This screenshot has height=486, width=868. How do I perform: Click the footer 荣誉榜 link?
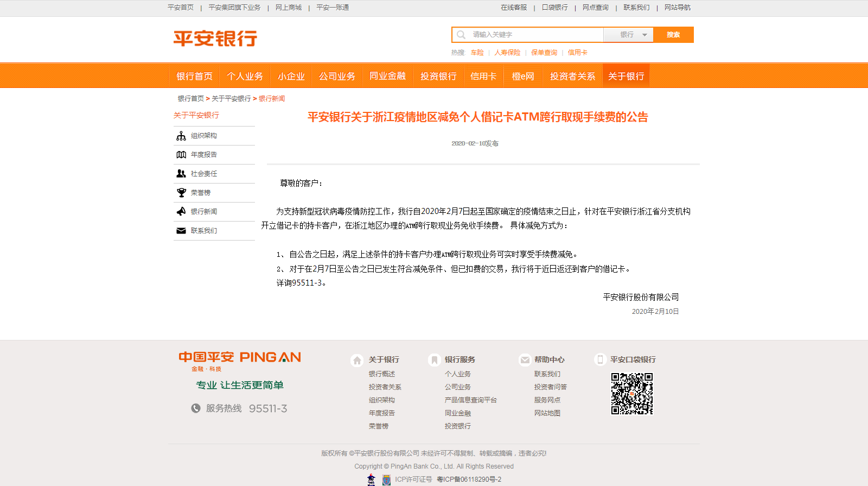(379, 426)
